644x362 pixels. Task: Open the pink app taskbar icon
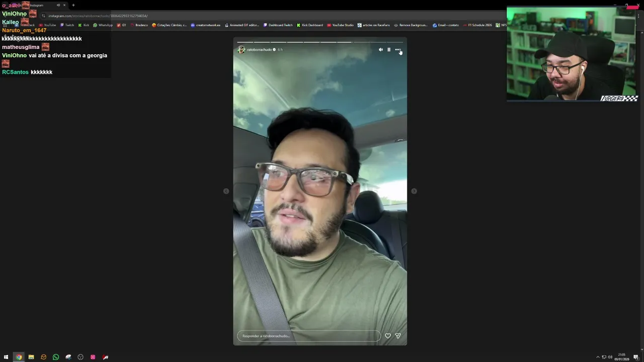click(x=93, y=357)
